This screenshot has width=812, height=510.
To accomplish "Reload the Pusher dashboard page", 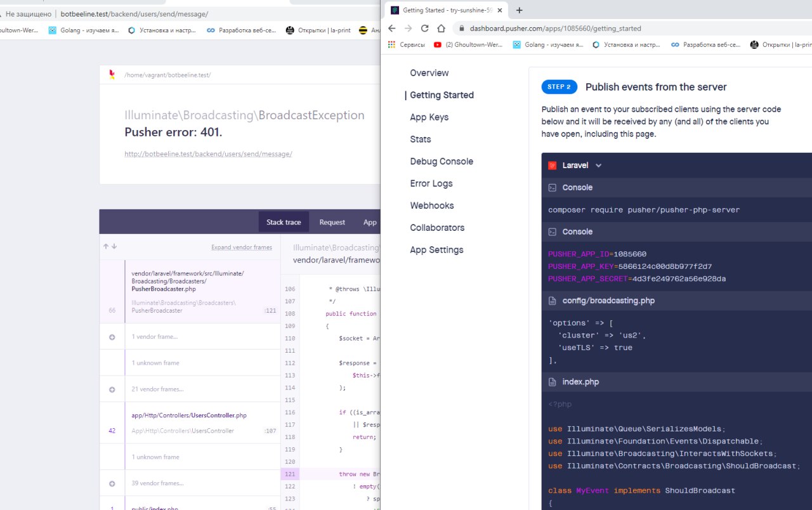I will tap(424, 29).
